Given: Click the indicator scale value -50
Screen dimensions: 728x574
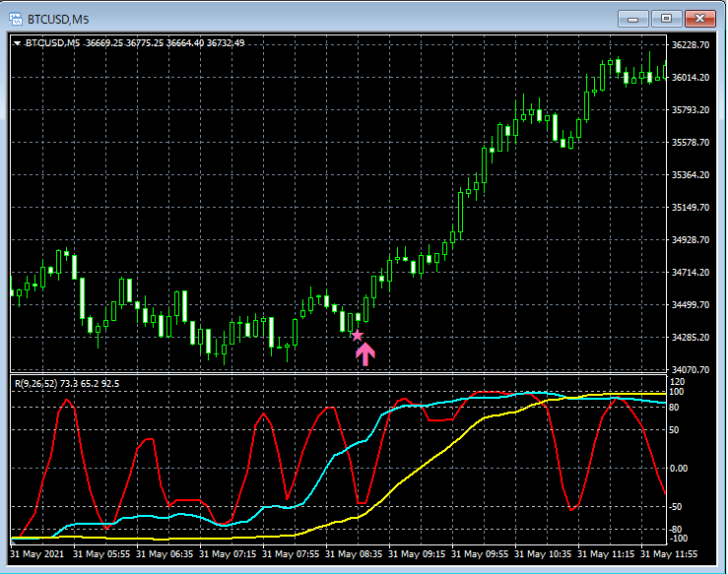Looking at the screenshot, I should 676,507.
